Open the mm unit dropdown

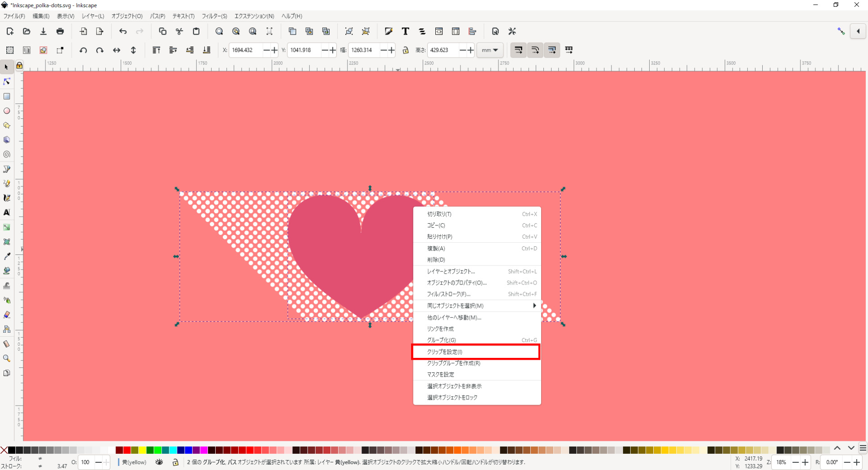coord(489,50)
